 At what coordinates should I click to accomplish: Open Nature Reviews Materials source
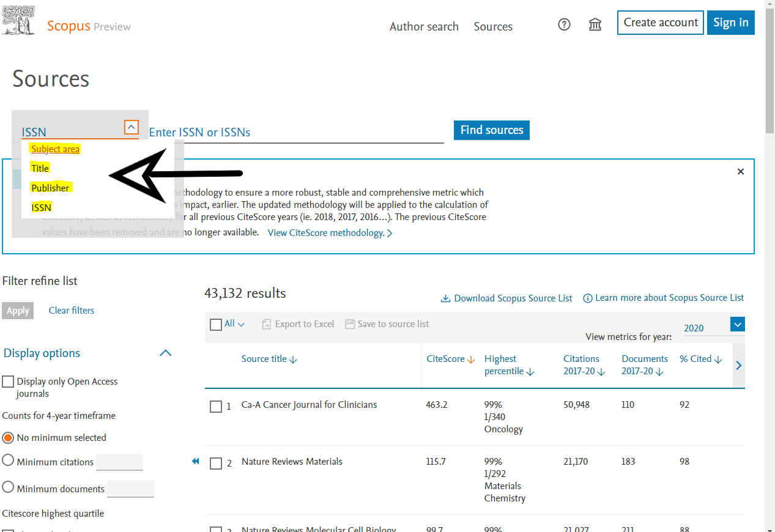tap(292, 461)
